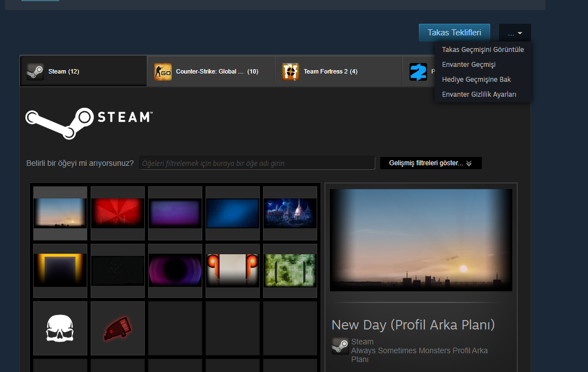Switch to the Steam (12) inventory tab
The image size is (588, 372).
coord(83,71)
